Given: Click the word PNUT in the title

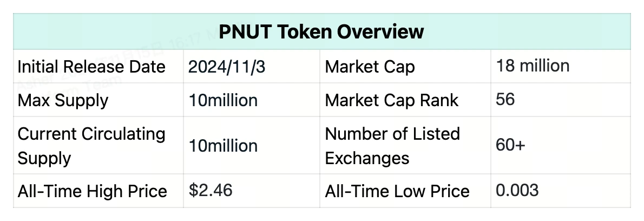Looking at the screenshot, I should [x=246, y=31].
